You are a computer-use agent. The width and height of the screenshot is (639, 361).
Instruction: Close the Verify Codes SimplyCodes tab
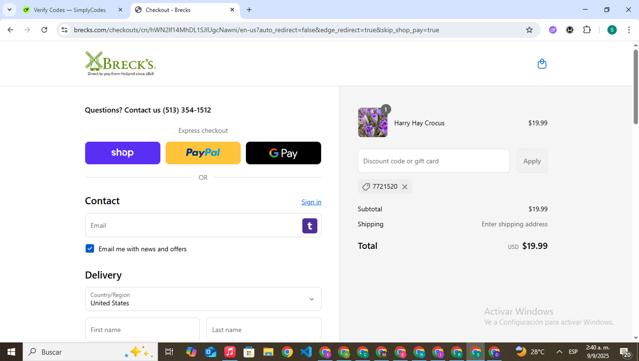tap(120, 10)
